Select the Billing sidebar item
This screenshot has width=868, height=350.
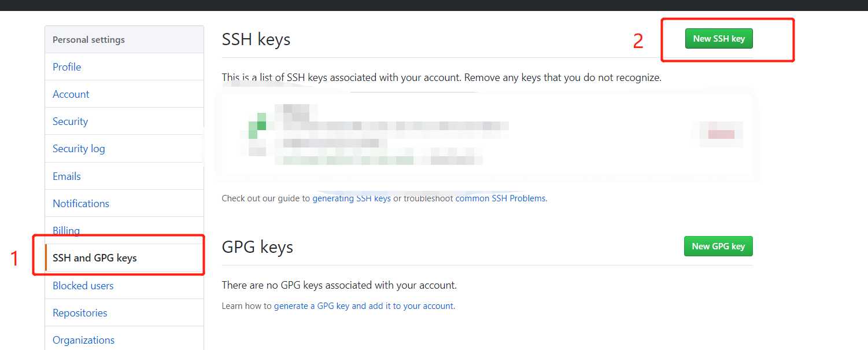(66, 230)
